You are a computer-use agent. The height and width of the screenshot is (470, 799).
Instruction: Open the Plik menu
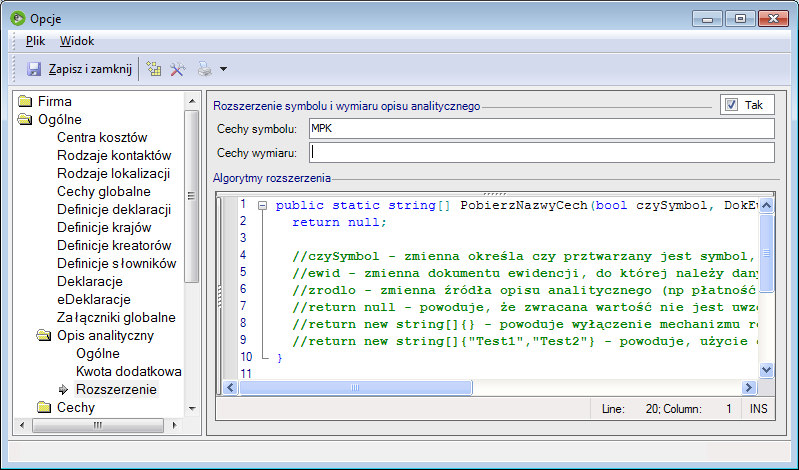pos(35,41)
